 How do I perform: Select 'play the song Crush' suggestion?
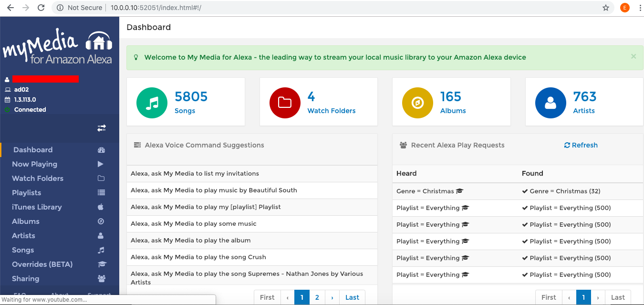click(252, 257)
